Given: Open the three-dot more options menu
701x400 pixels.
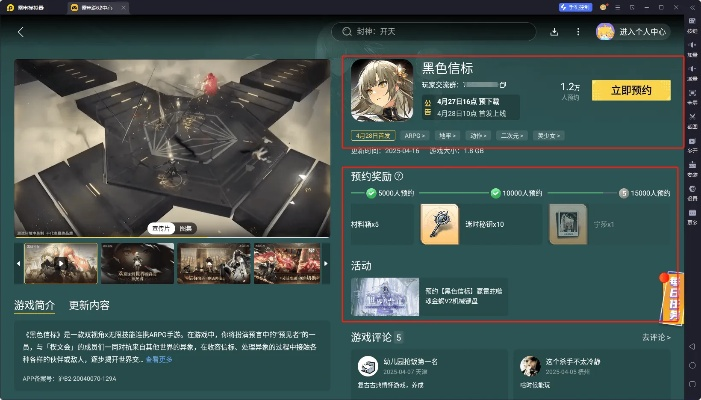Looking at the screenshot, I should point(578,32).
